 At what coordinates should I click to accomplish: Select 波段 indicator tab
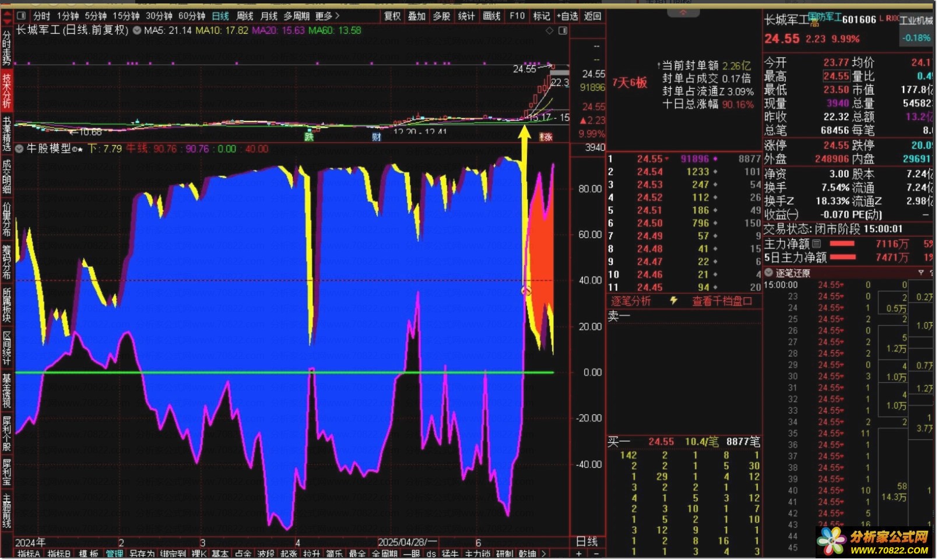point(266,554)
